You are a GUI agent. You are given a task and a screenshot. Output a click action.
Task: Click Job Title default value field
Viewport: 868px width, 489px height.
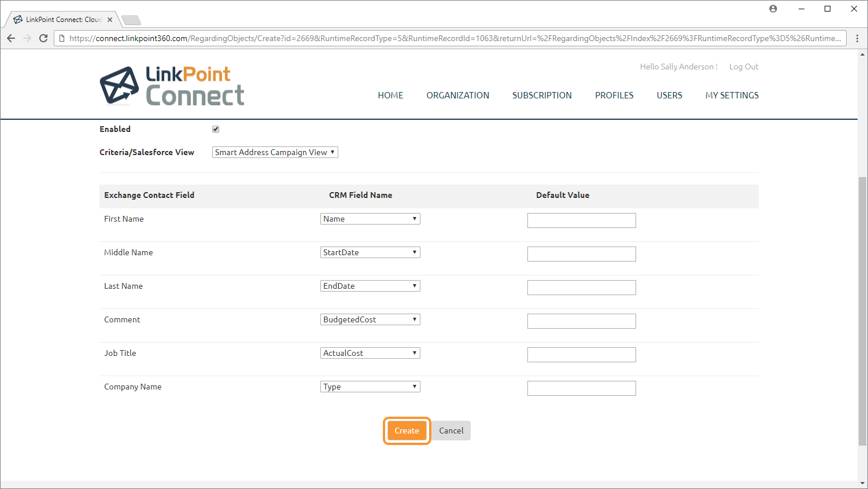pyautogui.click(x=582, y=355)
